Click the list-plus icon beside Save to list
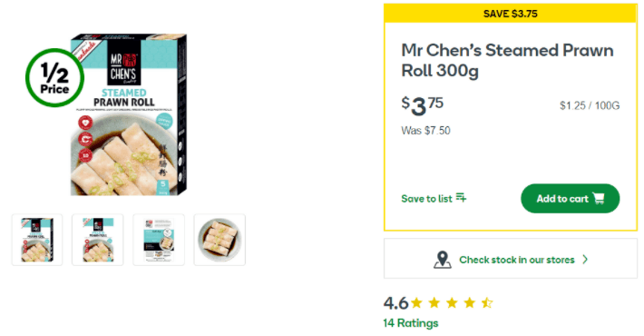This screenshot has height=336, width=644. coord(462,198)
